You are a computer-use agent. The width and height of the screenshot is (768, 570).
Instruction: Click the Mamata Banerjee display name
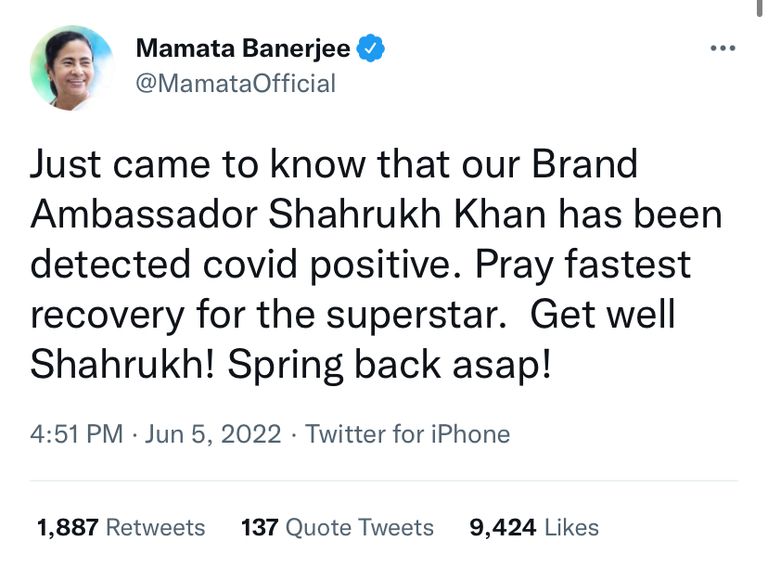(242, 48)
